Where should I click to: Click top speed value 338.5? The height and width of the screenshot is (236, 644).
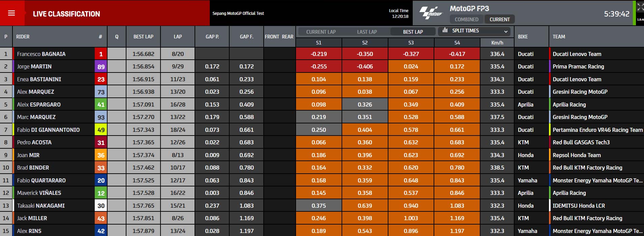tap(497, 168)
